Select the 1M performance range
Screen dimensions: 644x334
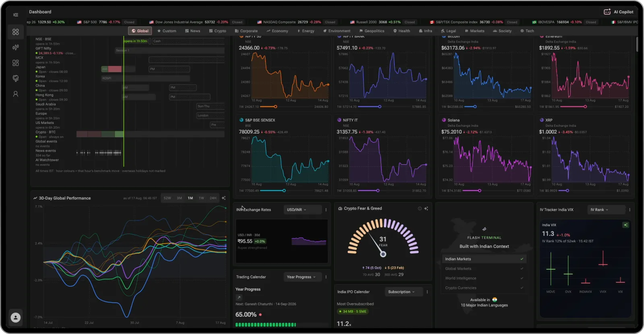pos(190,198)
